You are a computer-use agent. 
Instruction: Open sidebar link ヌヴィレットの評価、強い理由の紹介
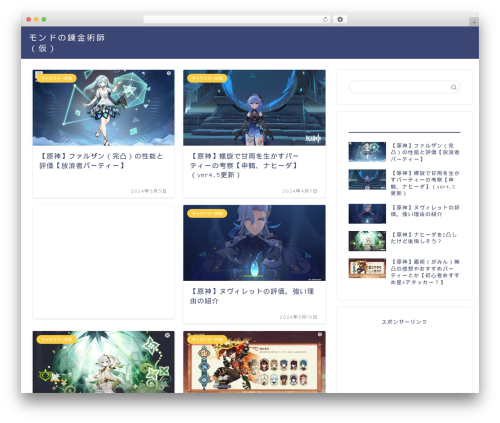(425, 211)
